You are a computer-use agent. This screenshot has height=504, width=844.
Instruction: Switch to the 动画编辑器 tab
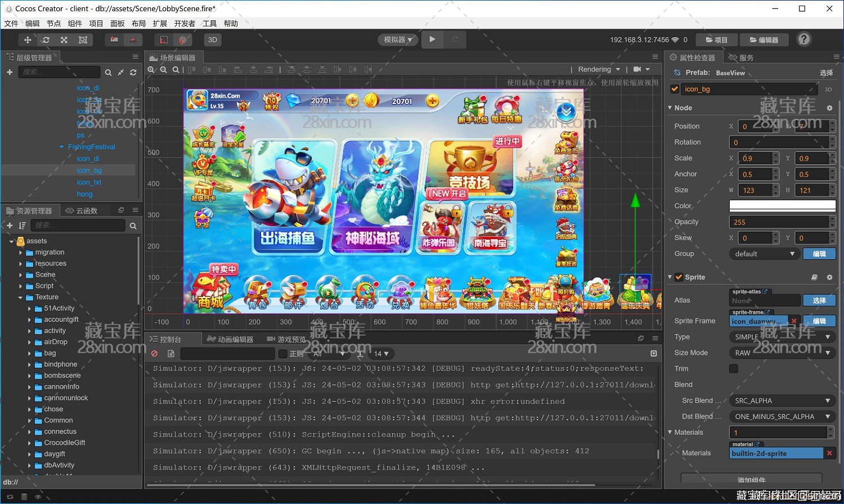point(230,339)
